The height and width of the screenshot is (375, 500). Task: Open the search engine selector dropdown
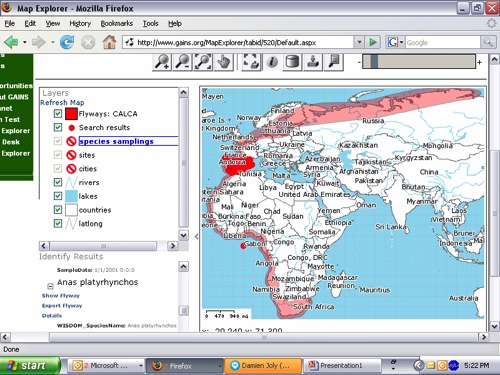pos(395,42)
